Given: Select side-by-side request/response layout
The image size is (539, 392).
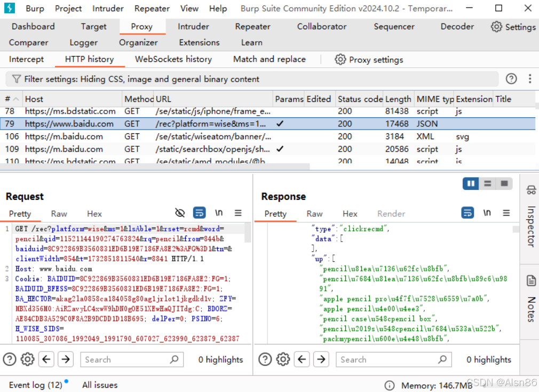Looking at the screenshot, I should (x=471, y=183).
